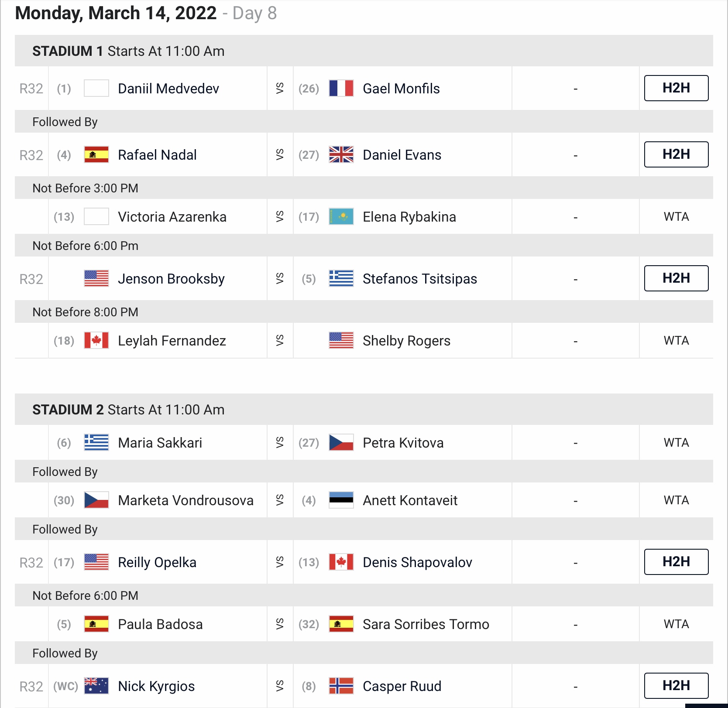Select player name Shelby Rogers
The width and height of the screenshot is (728, 708).
[406, 341]
